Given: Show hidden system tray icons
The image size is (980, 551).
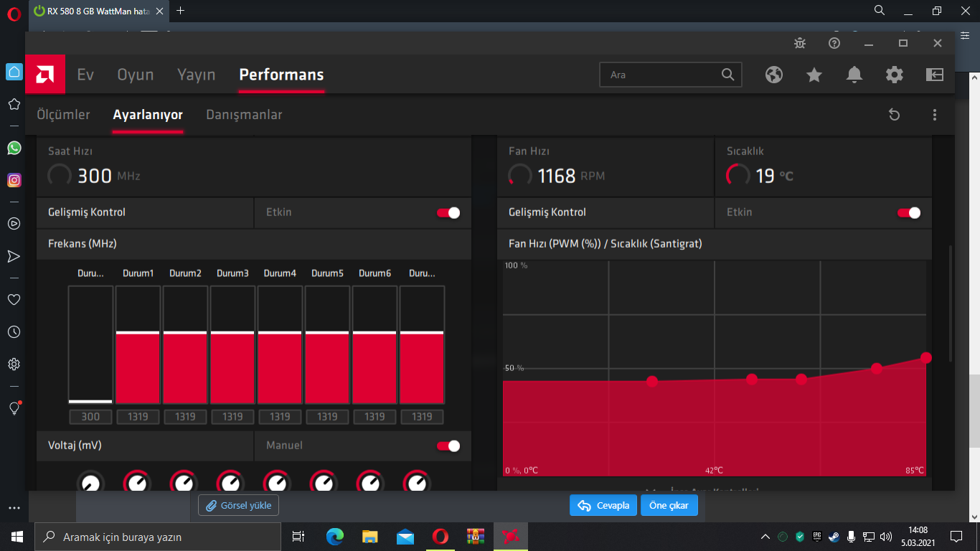Looking at the screenshot, I should [765, 537].
